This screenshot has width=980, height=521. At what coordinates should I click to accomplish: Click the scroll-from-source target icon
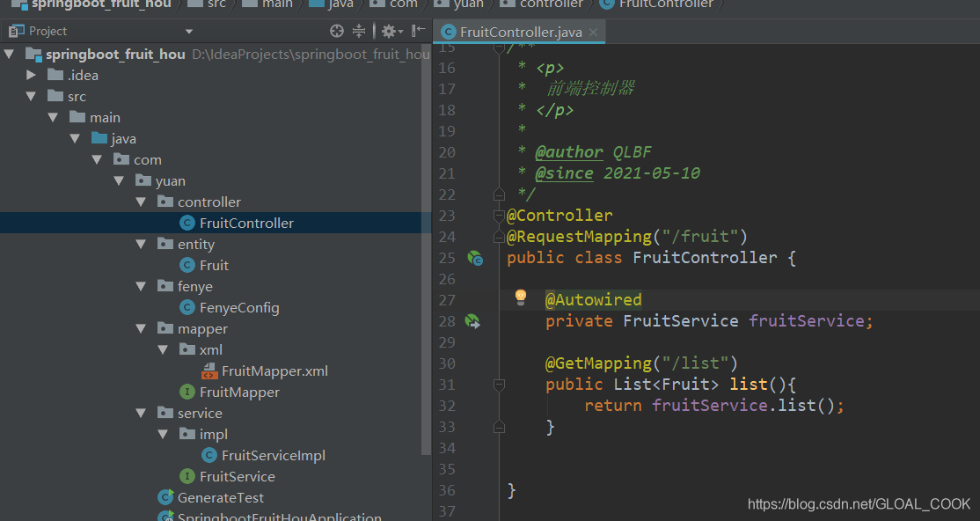[x=336, y=31]
